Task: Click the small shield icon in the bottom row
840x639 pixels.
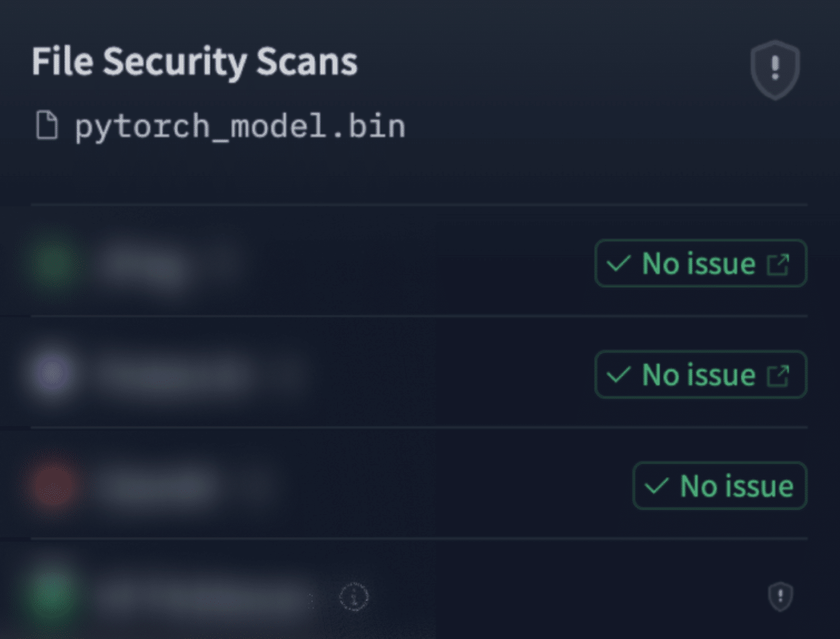Action: pyautogui.click(x=780, y=596)
